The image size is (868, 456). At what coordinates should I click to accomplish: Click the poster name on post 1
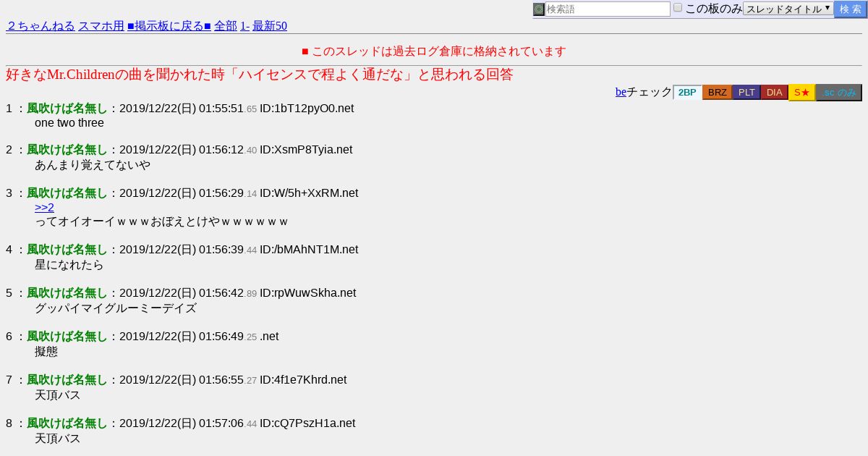(x=67, y=109)
